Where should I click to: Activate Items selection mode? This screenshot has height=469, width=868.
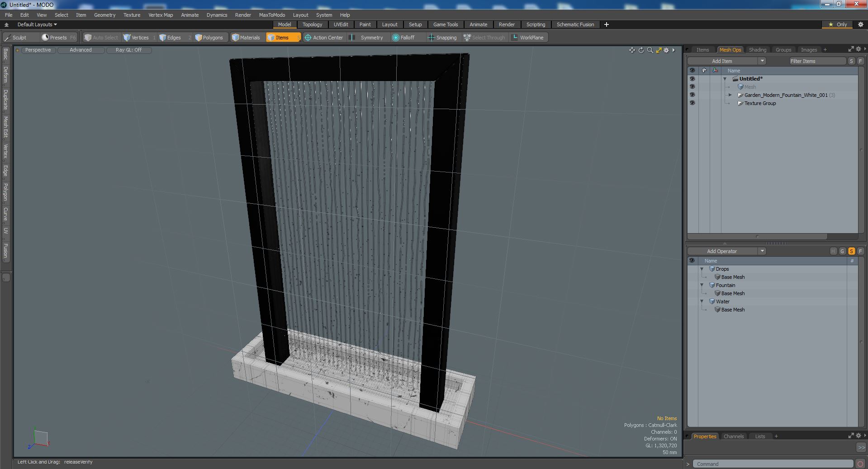click(x=283, y=38)
